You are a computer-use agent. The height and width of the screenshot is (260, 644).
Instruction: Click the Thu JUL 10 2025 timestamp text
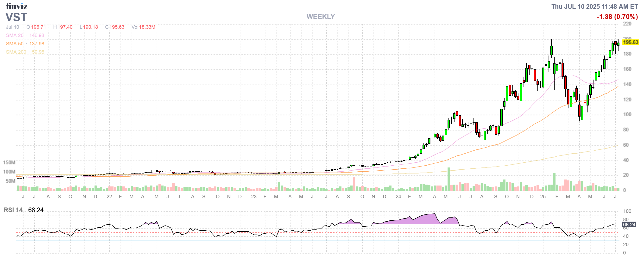click(594, 7)
